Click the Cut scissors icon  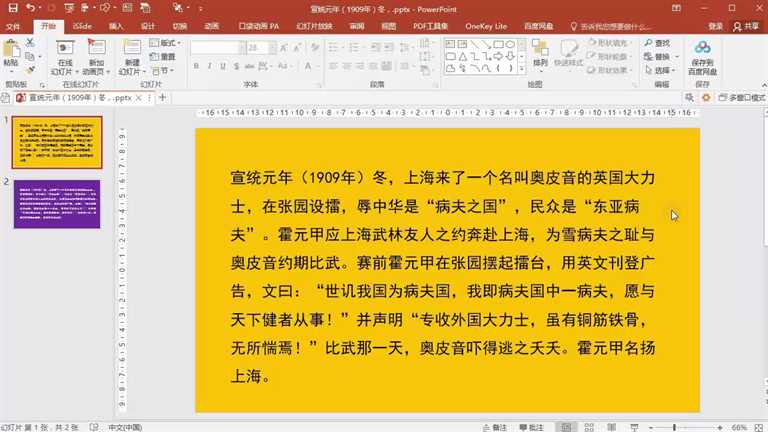click(31, 44)
